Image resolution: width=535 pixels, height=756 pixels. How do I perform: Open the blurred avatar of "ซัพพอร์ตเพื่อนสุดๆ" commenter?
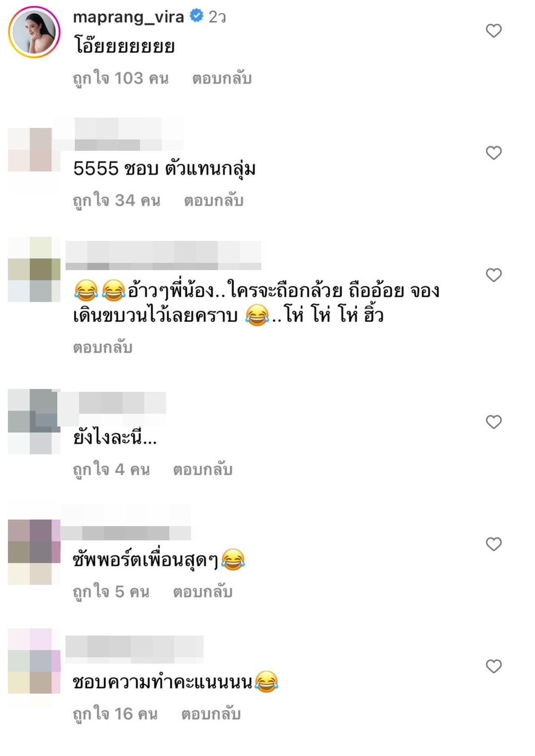pos(34,552)
